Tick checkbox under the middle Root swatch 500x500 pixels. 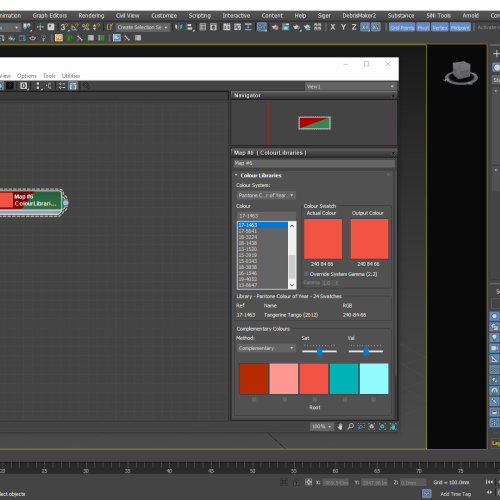(314, 399)
